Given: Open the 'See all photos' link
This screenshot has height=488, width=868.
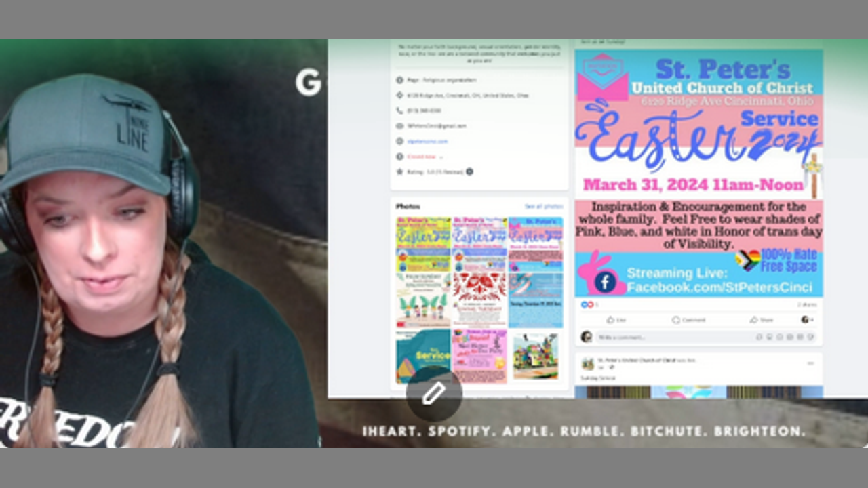Looking at the screenshot, I should [x=543, y=206].
